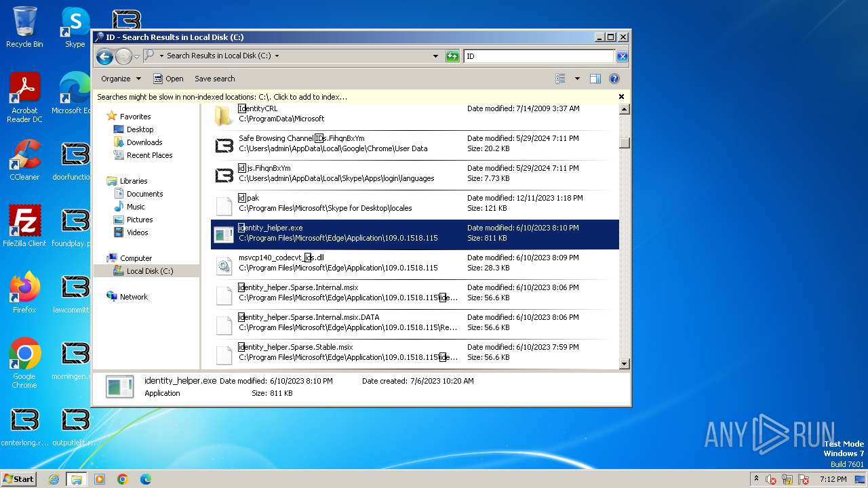Select the id.js.FihqnBxYm file result
Viewport: 868px width, 488px height.
(x=414, y=174)
